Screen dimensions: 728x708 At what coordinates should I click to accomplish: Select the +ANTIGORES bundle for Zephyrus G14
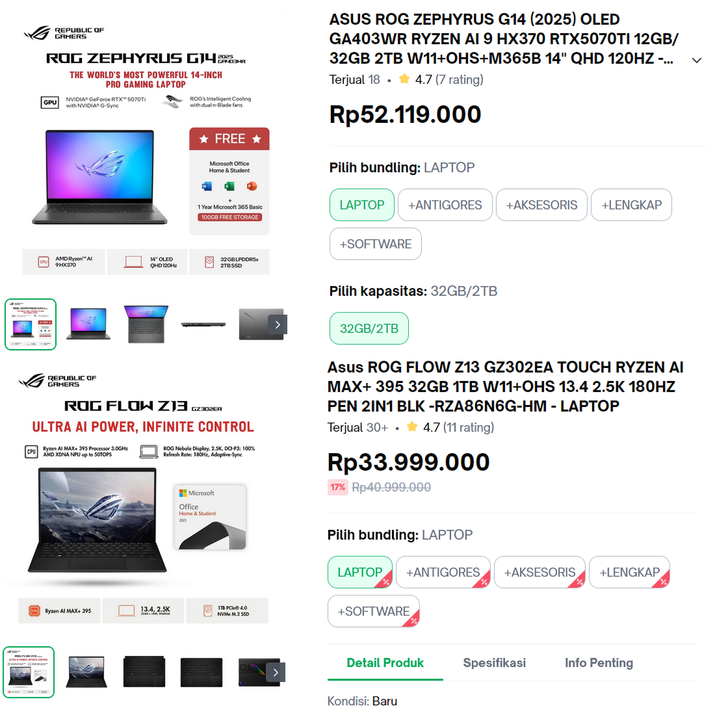445,205
